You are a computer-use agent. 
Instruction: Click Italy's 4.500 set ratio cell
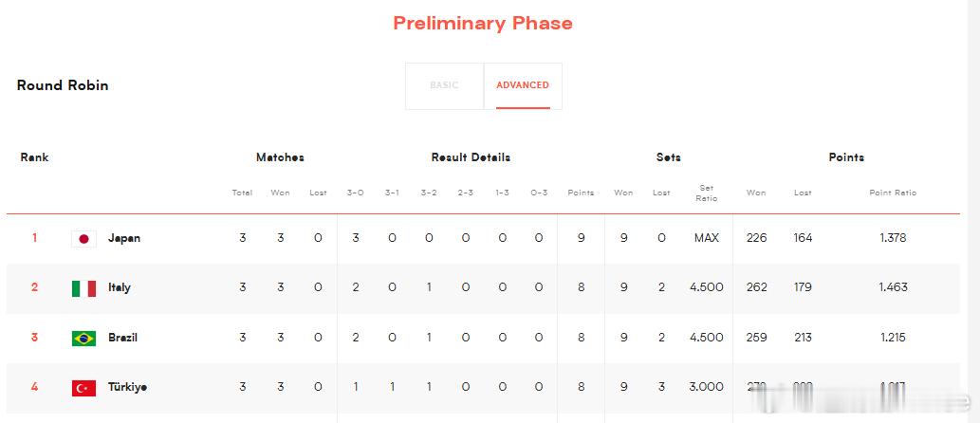pyautogui.click(x=706, y=287)
